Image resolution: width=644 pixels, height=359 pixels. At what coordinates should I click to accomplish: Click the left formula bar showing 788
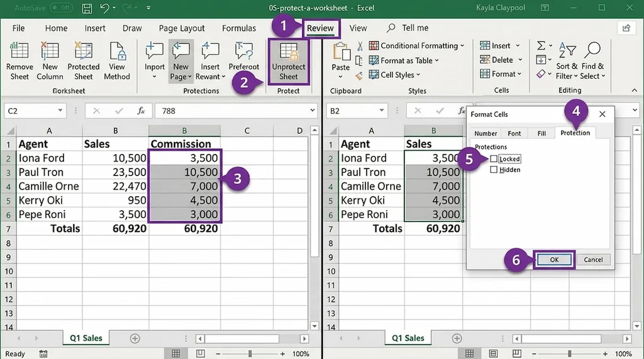236,111
